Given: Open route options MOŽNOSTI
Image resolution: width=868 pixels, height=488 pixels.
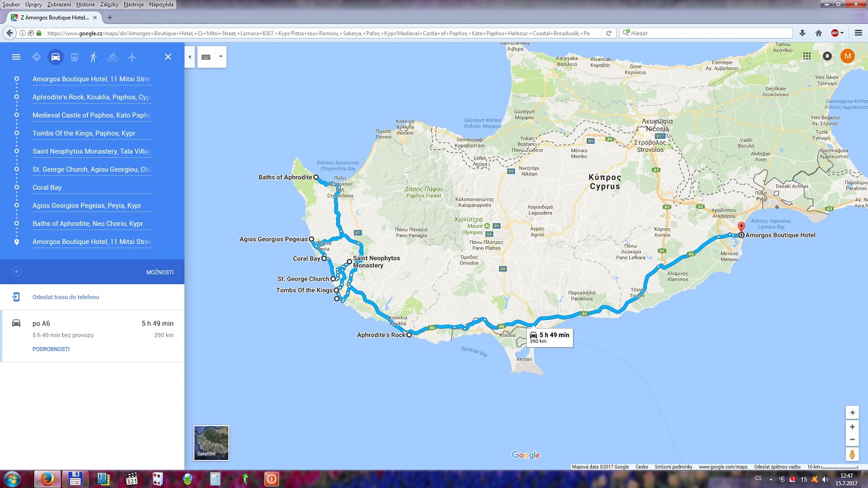Looking at the screenshot, I should tap(160, 272).
